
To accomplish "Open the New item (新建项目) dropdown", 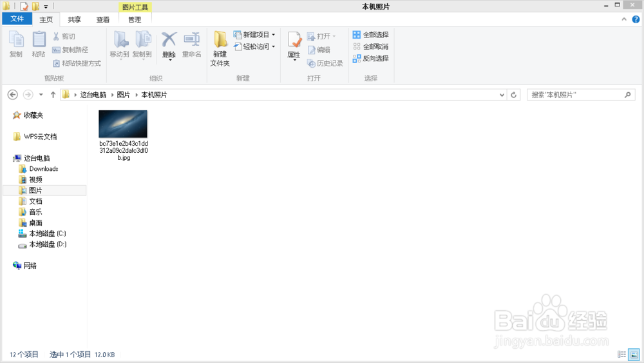I will pyautogui.click(x=254, y=35).
